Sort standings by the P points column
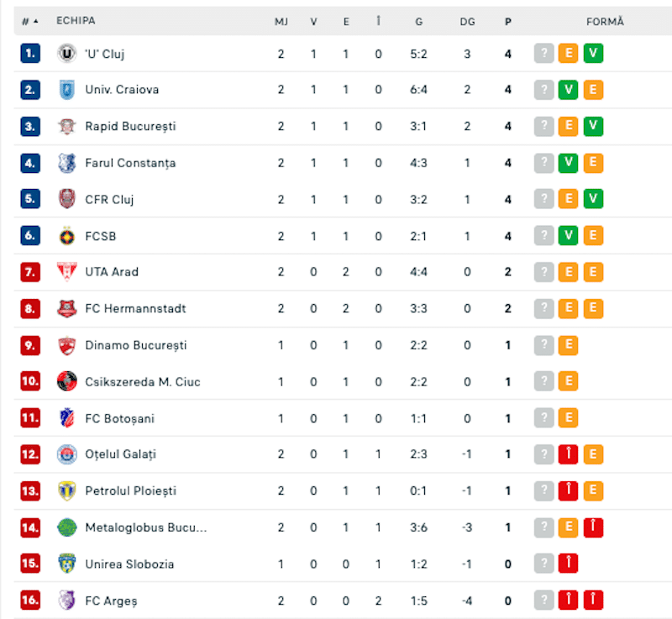The image size is (672, 619). (x=508, y=22)
